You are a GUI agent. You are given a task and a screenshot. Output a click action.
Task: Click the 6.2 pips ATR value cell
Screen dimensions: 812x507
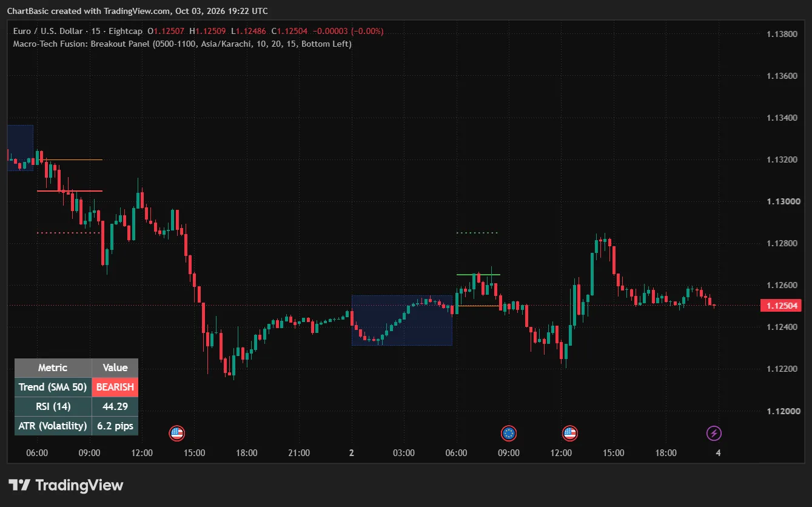click(115, 426)
